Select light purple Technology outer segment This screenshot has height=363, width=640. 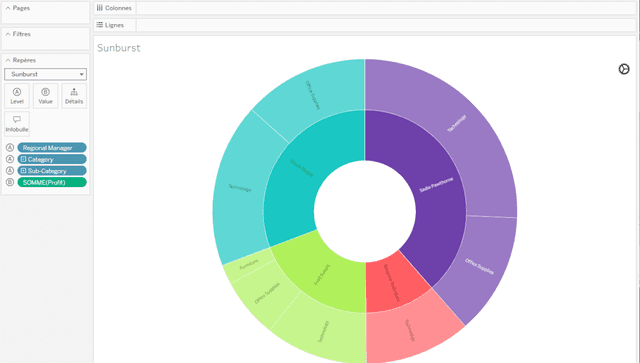click(456, 123)
